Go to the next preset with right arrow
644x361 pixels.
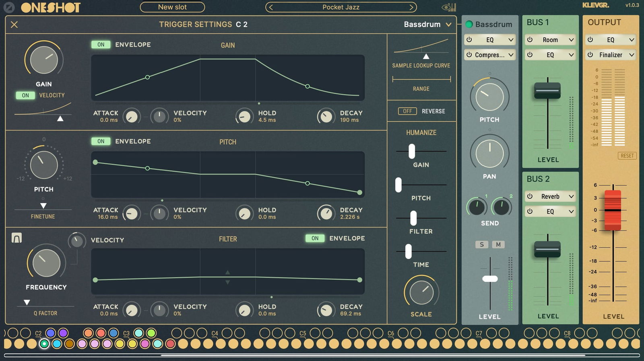pos(411,7)
